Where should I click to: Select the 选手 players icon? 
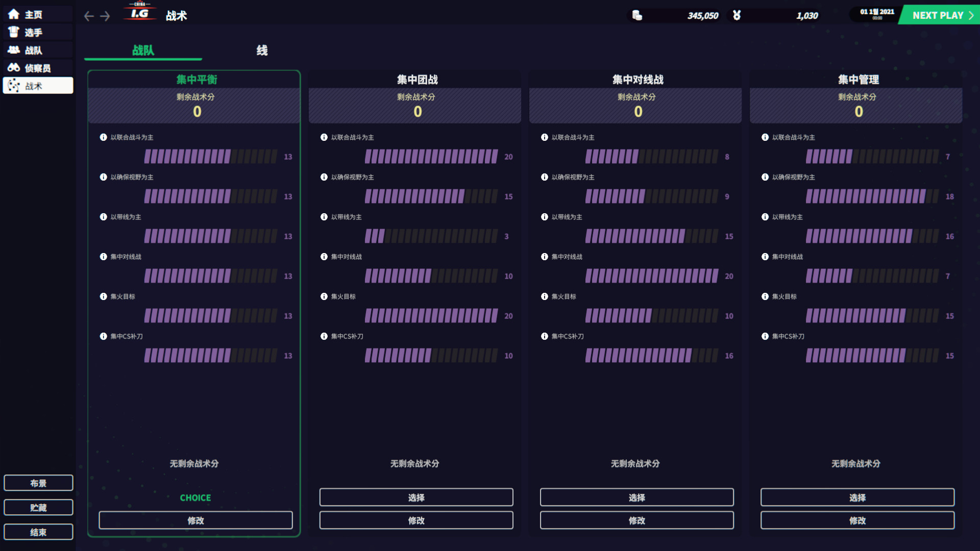(14, 32)
